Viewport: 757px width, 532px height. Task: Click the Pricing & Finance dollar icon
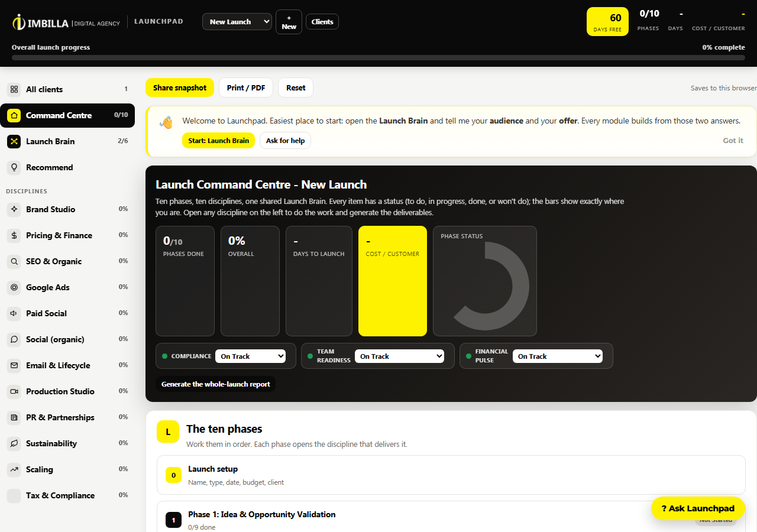pos(14,235)
